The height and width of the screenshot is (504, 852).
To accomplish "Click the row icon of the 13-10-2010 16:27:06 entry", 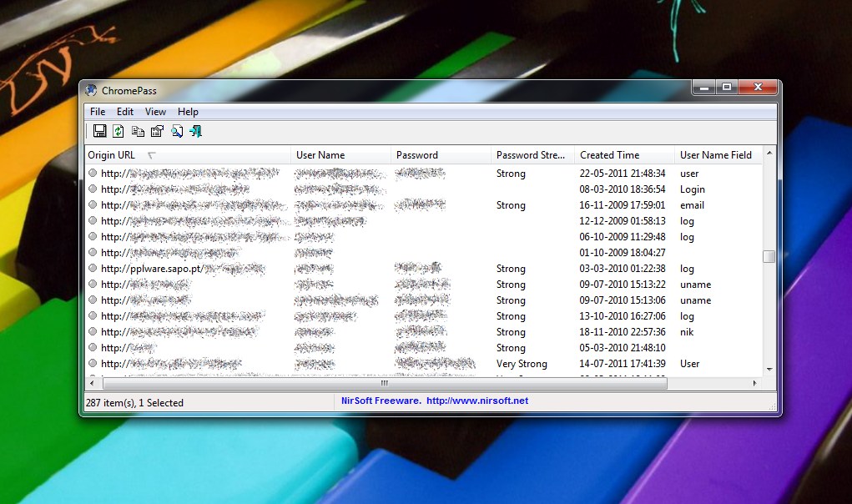I will click(x=93, y=315).
